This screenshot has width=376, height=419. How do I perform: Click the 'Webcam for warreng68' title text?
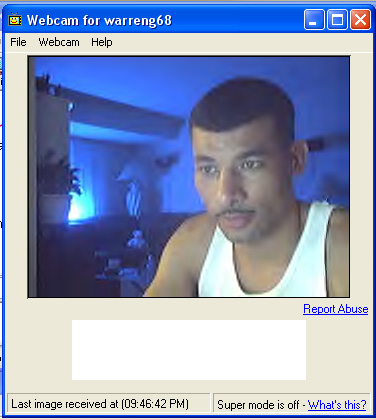tap(99, 20)
